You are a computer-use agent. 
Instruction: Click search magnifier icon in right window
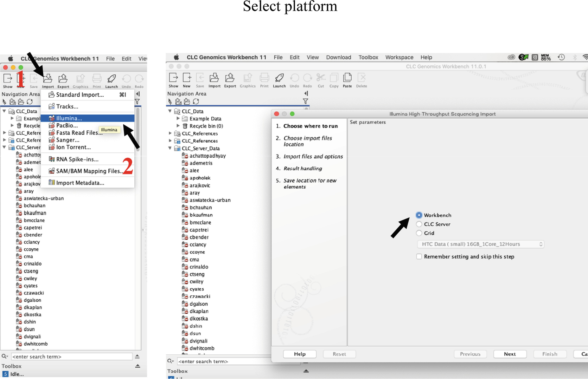tap(170, 361)
